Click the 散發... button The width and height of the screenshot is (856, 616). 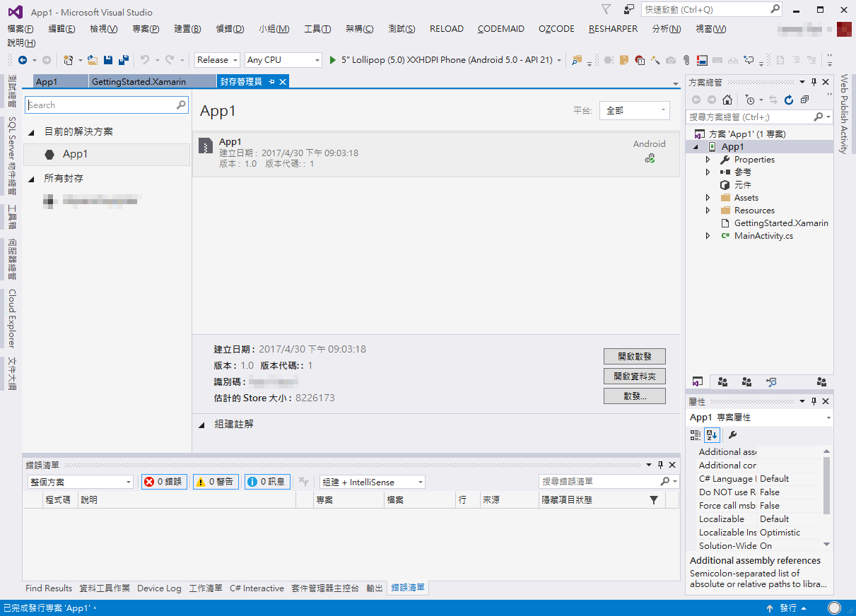pyautogui.click(x=635, y=396)
